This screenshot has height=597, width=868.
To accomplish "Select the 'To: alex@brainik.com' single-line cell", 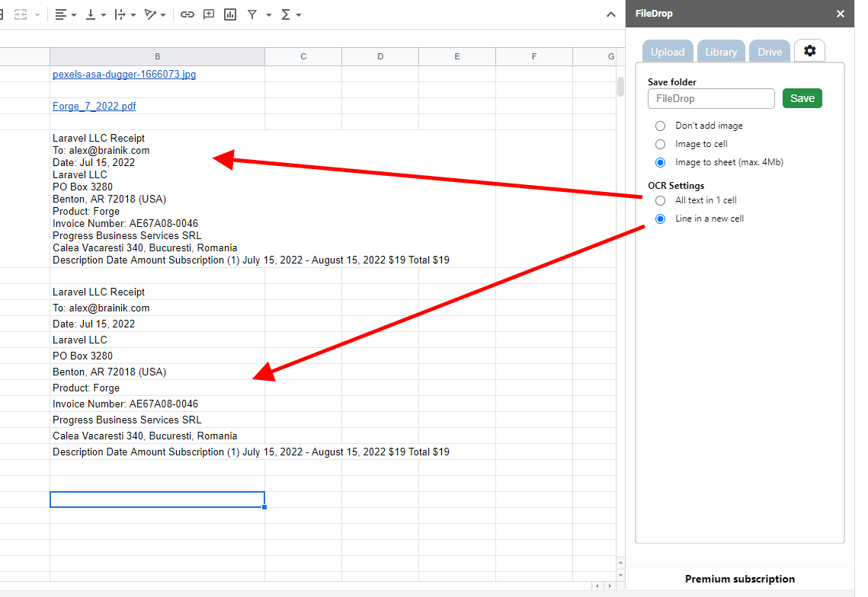I will click(157, 308).
